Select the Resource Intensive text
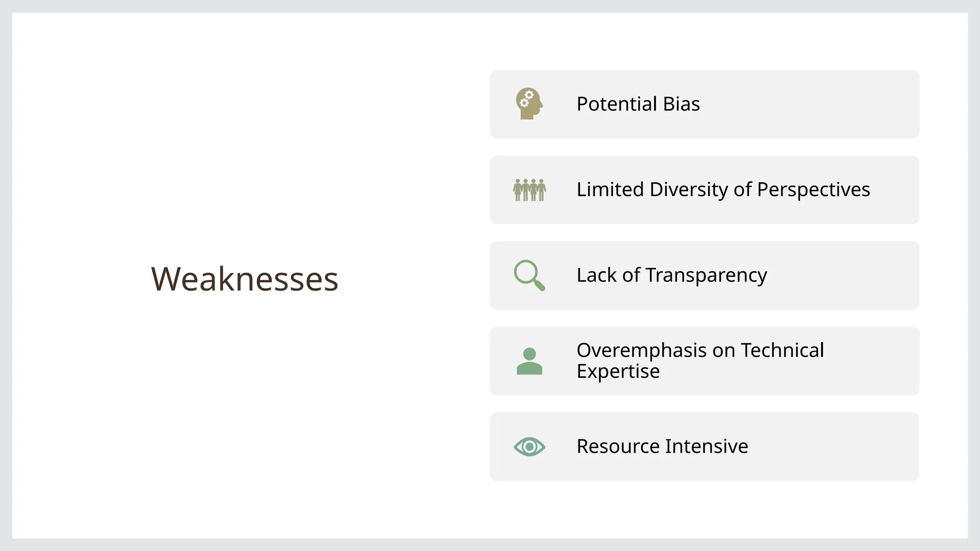Screen dimensions: 980x551 click(662, 447)
